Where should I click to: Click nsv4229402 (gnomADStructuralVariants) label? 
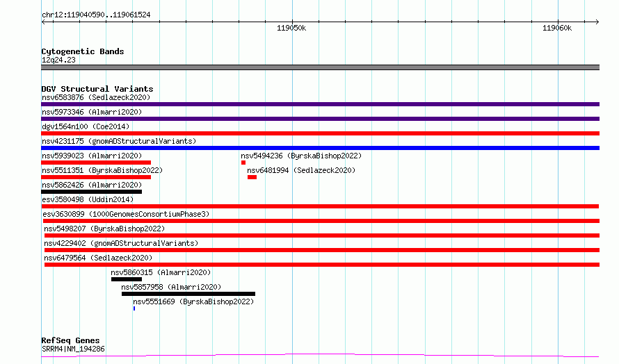(121, 243)
